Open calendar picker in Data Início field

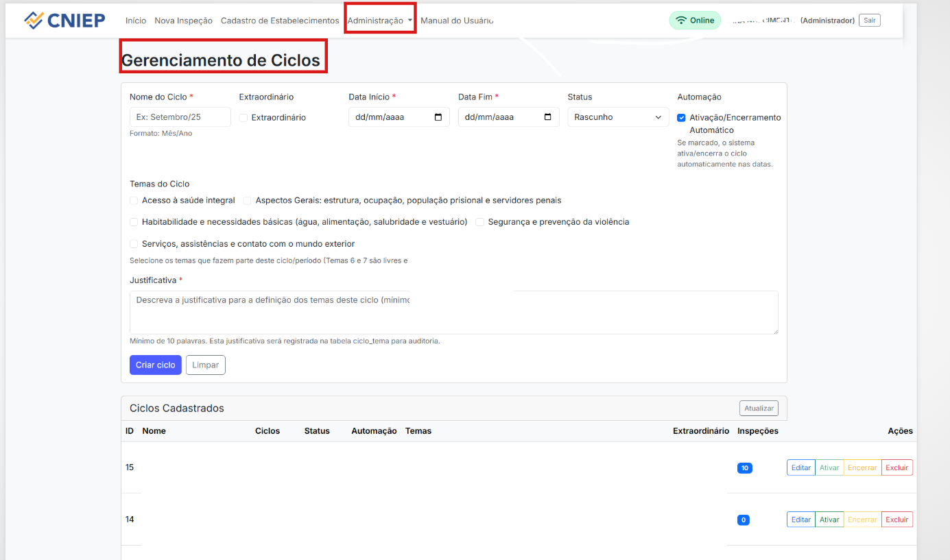tap(438, 117)
